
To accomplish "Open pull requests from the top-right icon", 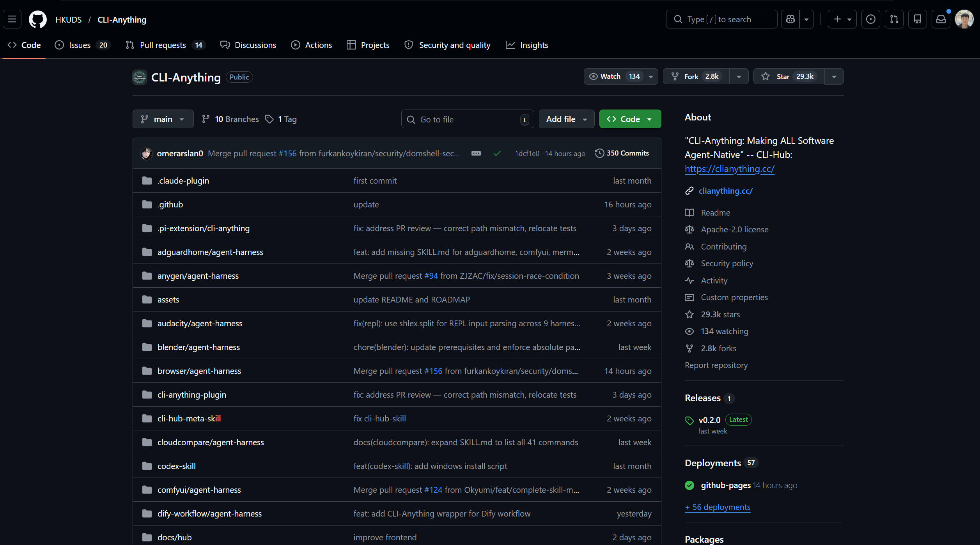I will coord(894,19).
